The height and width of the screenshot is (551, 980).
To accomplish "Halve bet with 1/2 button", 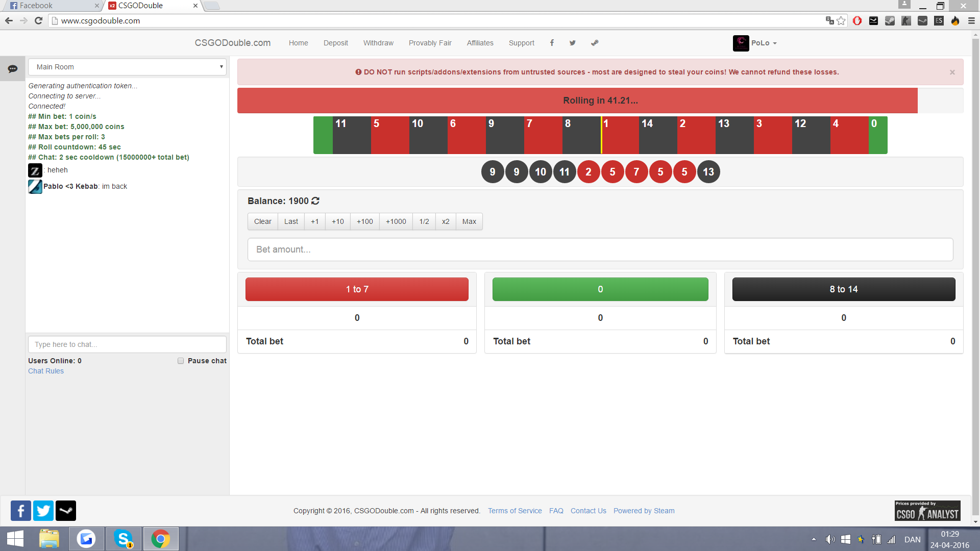I will coord(424,221).
